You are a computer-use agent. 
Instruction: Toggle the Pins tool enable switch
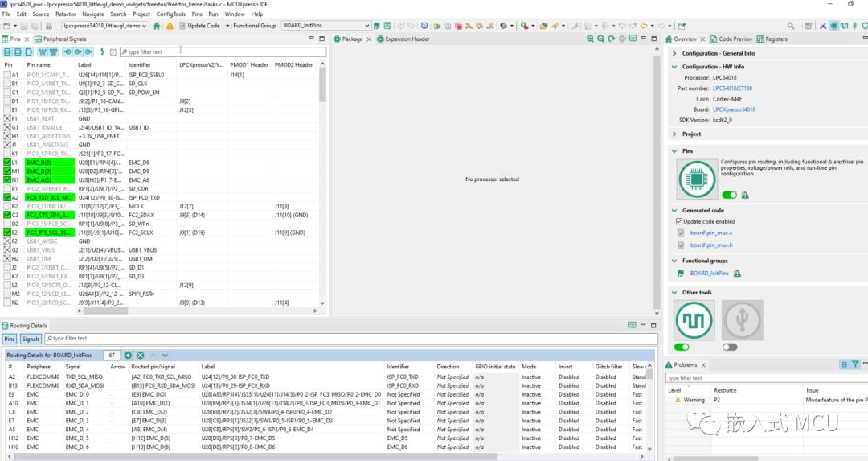coord(730,195)
